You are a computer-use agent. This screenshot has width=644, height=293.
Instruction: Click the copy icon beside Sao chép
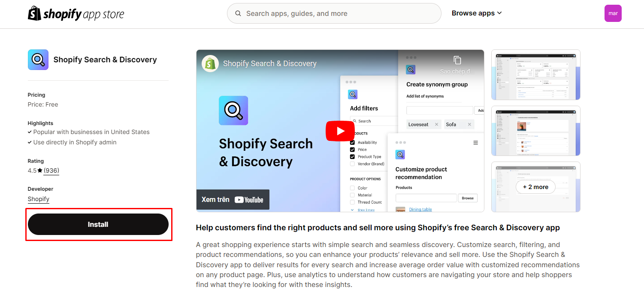pyautogui.click(x=457, y=61)
